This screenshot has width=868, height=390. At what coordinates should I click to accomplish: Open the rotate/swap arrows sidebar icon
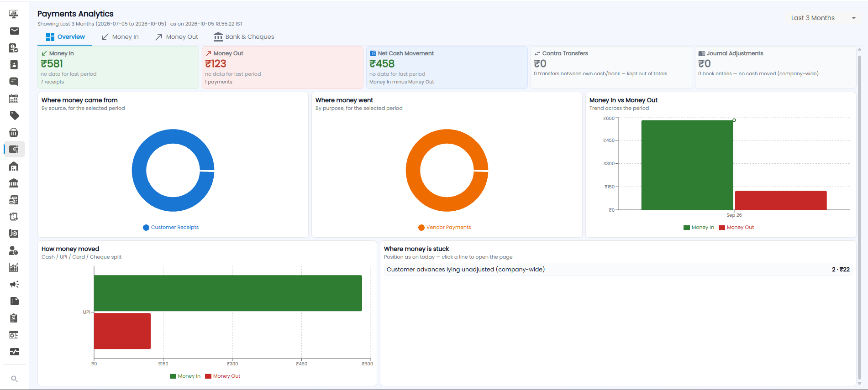coord(14,217)
